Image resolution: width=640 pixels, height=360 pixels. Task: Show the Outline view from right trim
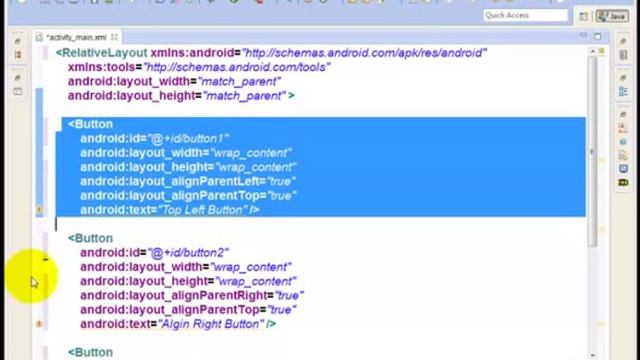tap(623, 91)
